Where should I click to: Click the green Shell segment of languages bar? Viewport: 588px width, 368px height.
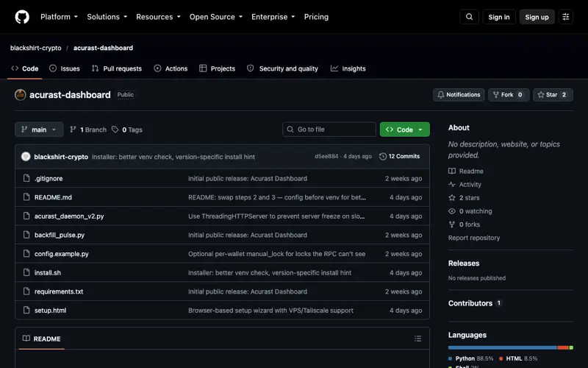coord(571,347)
